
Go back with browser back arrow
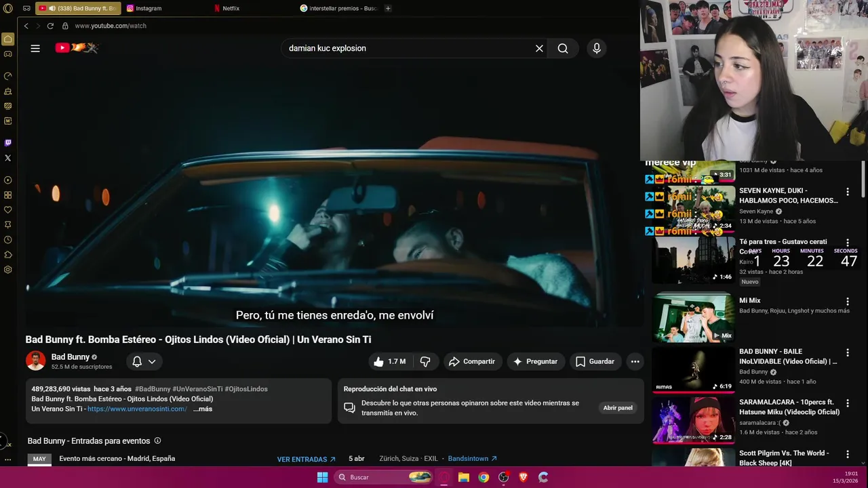click(26, 26)
